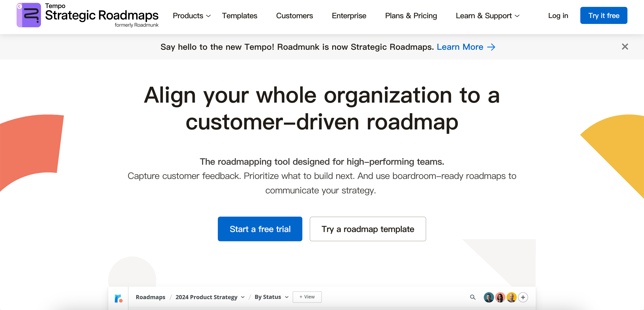
Task: Expand the 2024 Product Strategy dropdown
Action: [x=210, y=297]
